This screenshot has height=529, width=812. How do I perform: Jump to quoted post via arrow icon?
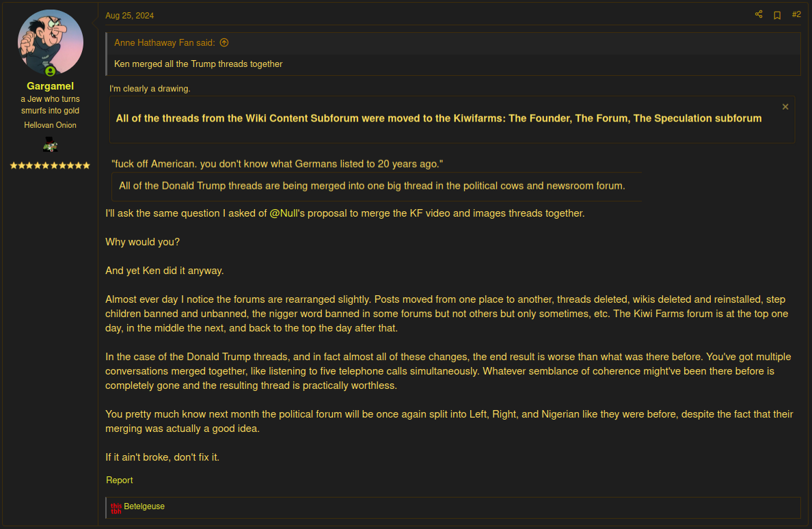224,42
